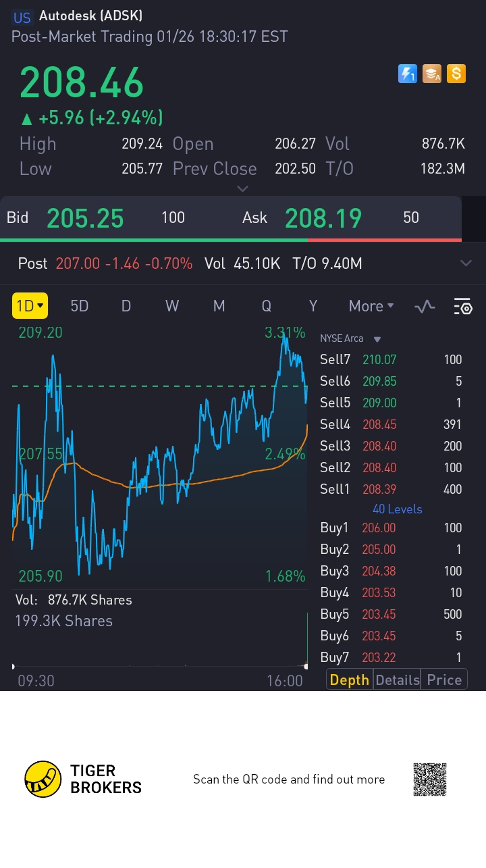Select the W weekly chart period
Viewport: 486px width, 868px height.
172,306
